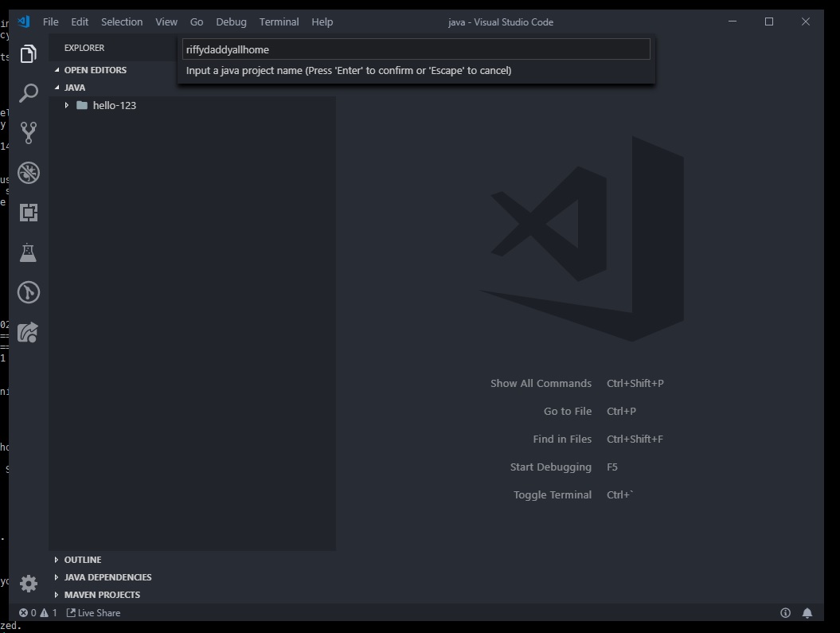Close the Visual Studio Code window
This screenshot has width=840, height=633.
coord(805,21)
